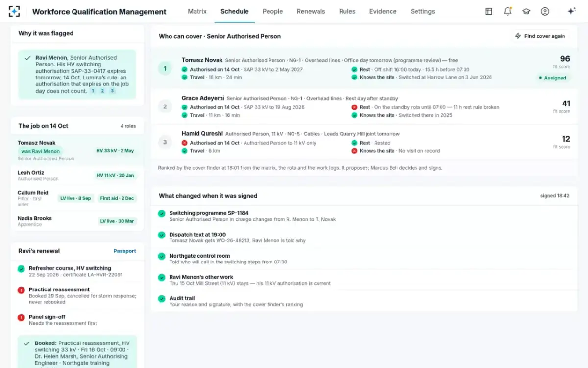Select the Schedule tab

234,11
